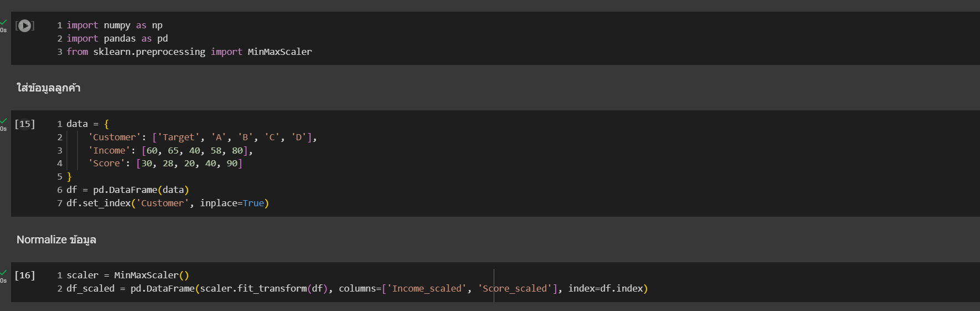This screenshot has width=980, height=311.
Task: Click the 'Customer' key in data dictionary
Action: coord(114,137)
